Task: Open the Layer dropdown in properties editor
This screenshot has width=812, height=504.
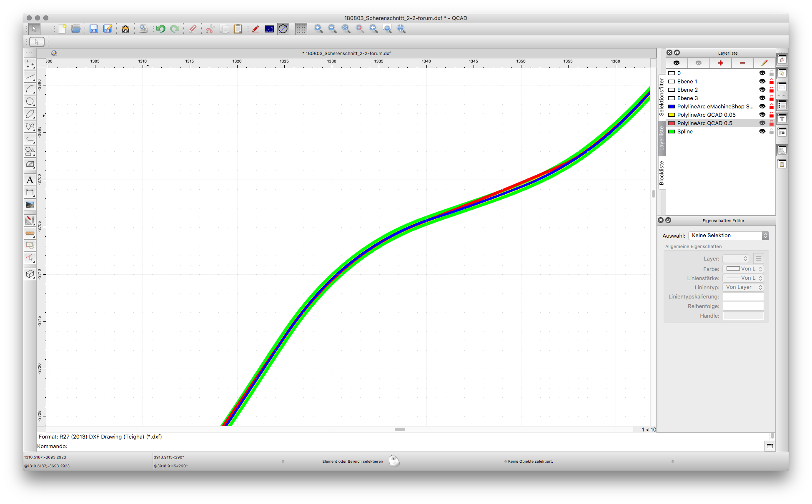Action: [x=736, y=259]
